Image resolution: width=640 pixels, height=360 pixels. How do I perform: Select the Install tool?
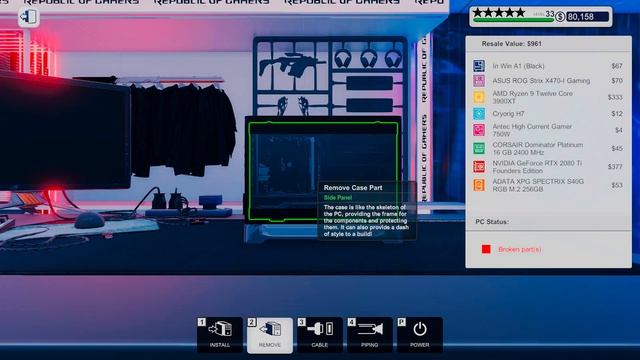point(220,335)
